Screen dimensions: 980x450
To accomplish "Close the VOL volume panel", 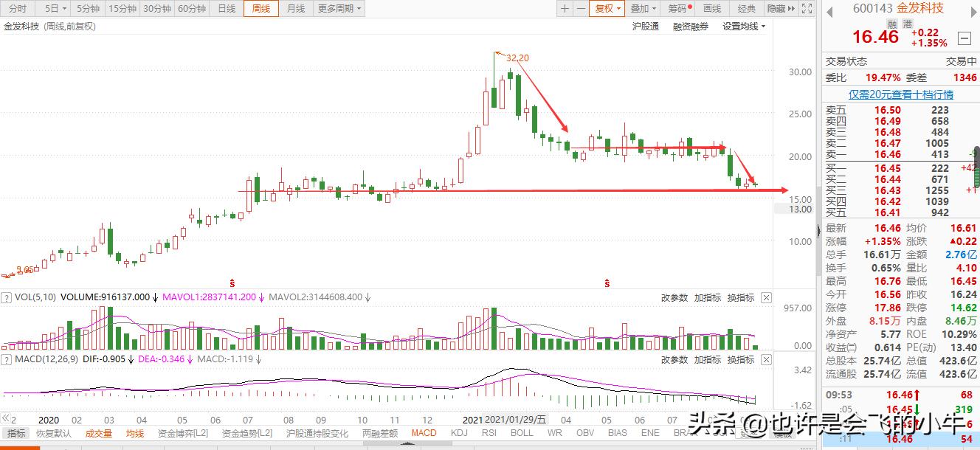I will coord(765,297).
